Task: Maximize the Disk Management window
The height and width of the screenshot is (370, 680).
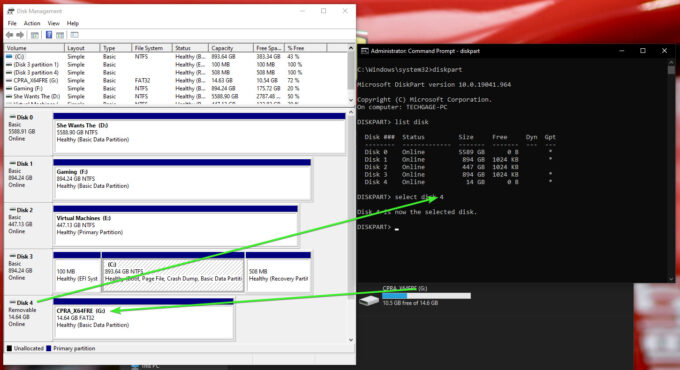Action: pyautogui.click(x=324, y=11)
